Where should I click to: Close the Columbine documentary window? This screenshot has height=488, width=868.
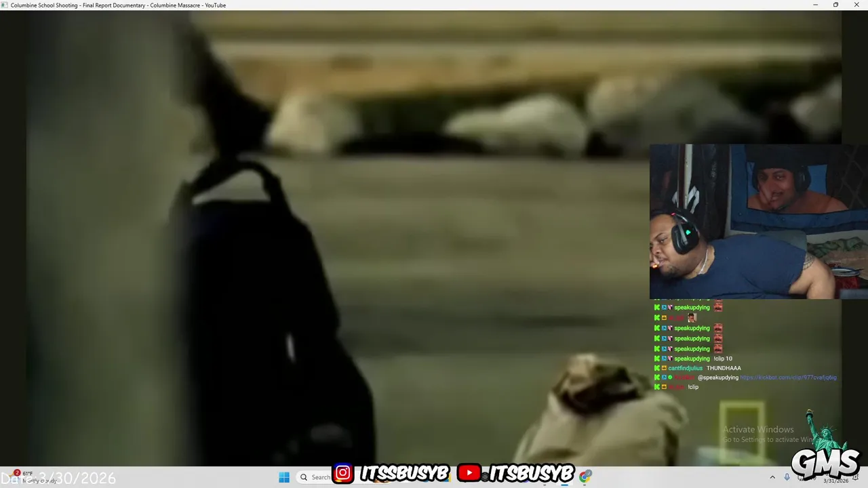point(856,5)
